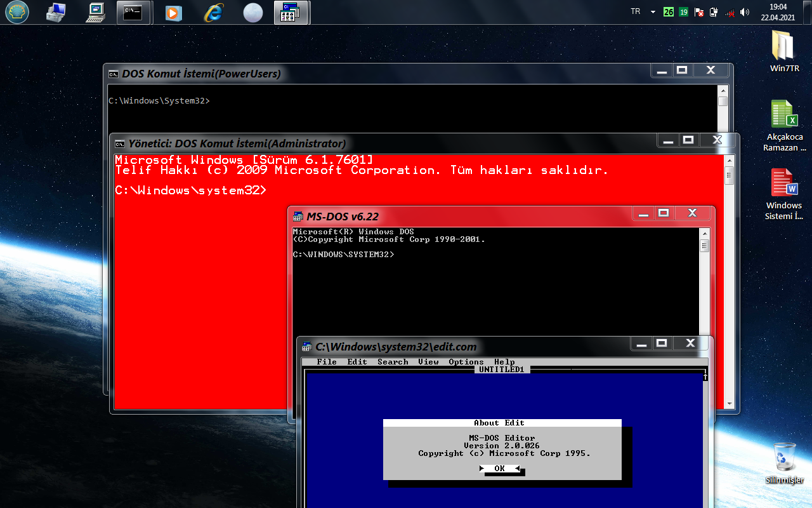Click the Administrator window system menu icon
The height and width of the screenshot is (508, 812).
pos(119,144)
